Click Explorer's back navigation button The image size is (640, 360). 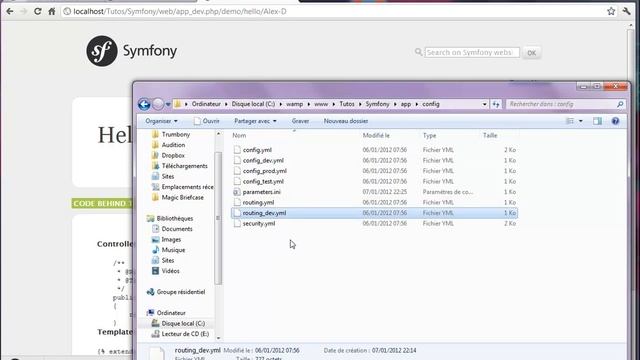pos(144,104)
